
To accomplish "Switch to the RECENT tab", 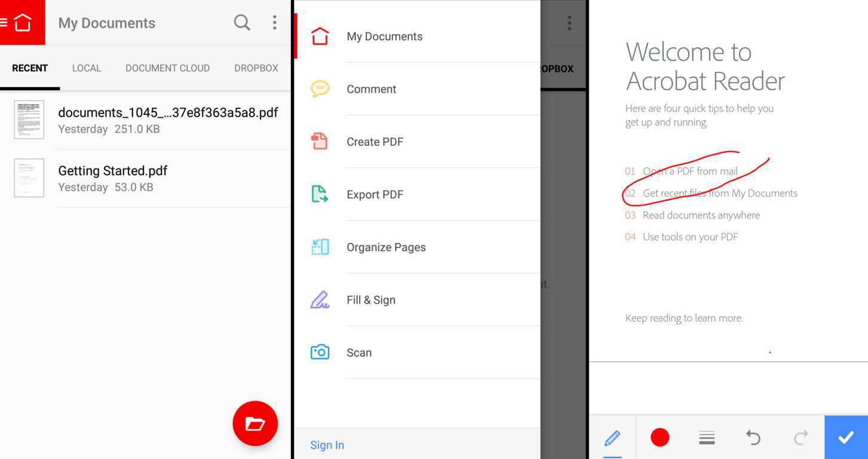I will click(30, 68).
